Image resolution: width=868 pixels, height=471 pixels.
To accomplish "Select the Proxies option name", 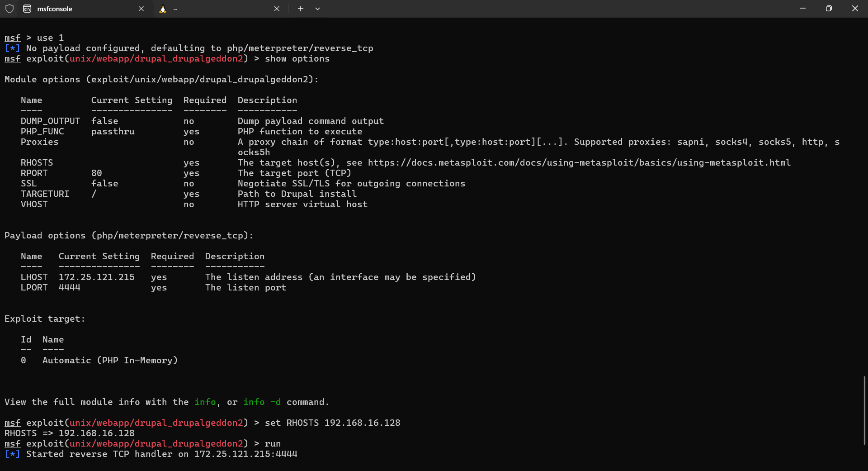I will click(x=39, y=142).
